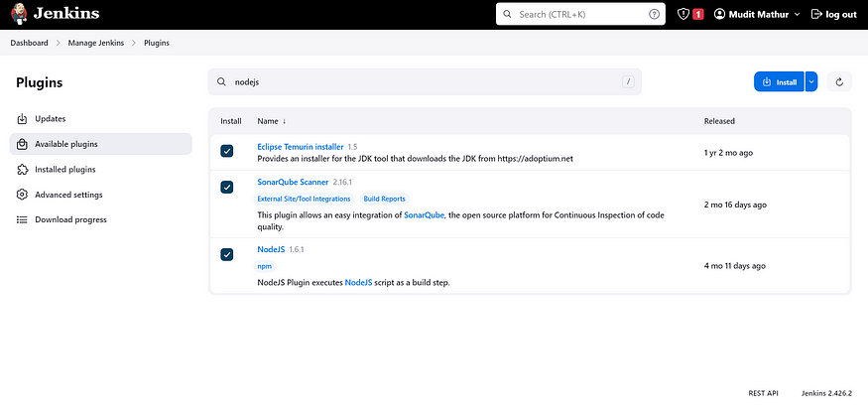
Task: Click the blue Install button
Action: [x=779, y=82]
